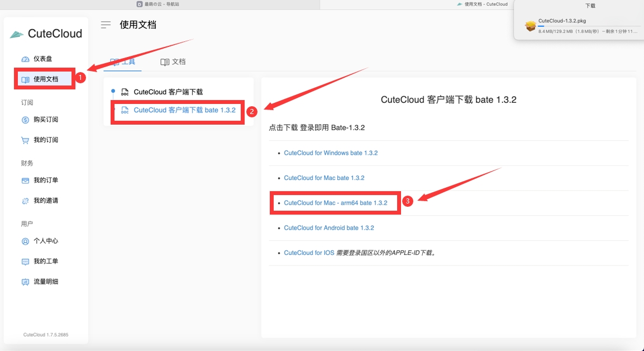The height and width of the screenshot is (351, 644).
Task: Open 我的订单 in the sidebar
Action: tap(45, 181)
